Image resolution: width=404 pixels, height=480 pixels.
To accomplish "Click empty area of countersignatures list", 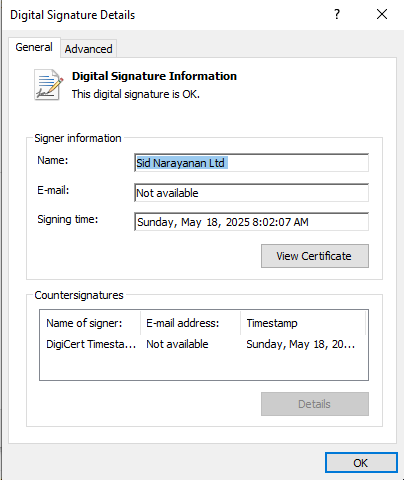I will (x=204, y=366).
